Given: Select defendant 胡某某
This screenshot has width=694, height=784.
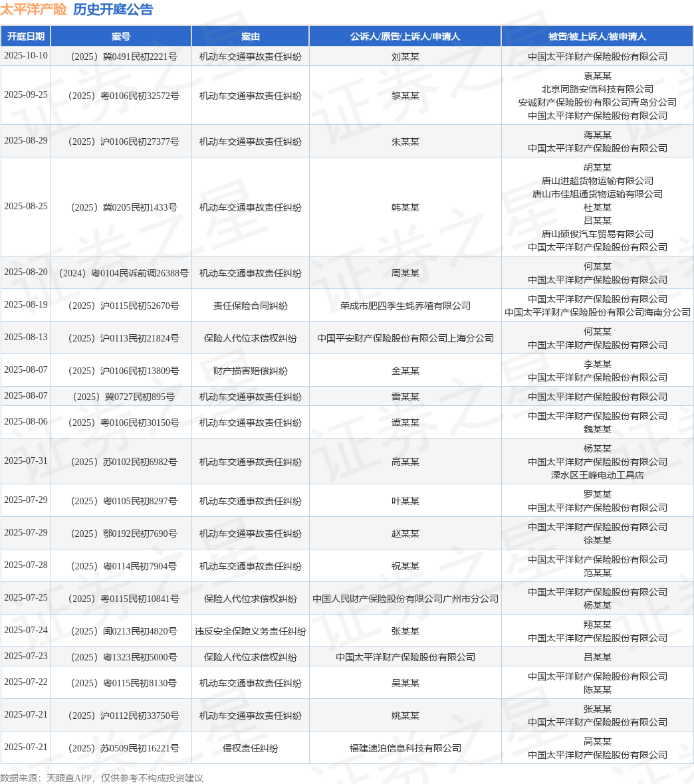Looking at the screenshot, I should 598,167.
